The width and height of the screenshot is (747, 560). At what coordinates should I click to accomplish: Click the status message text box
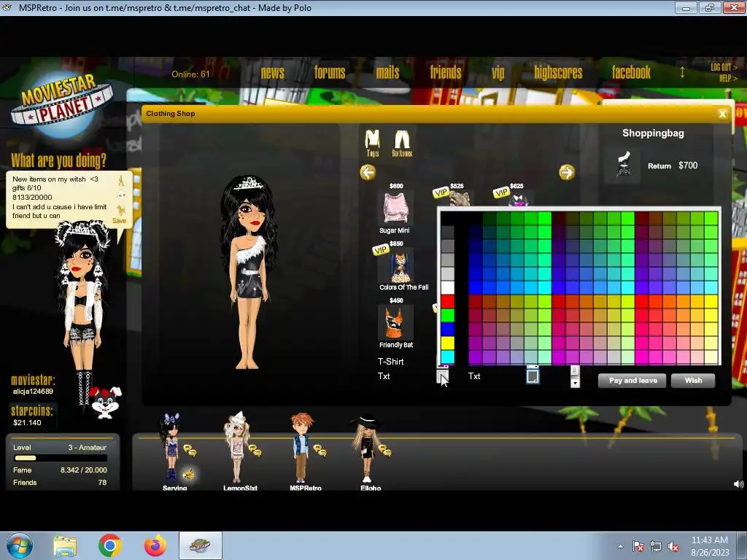click(x=60, y=197)
